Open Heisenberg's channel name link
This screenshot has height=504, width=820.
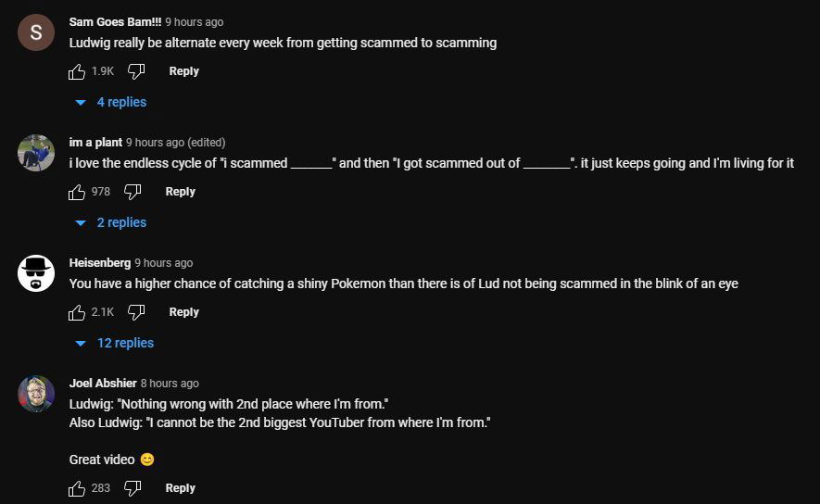tap(100, 263)
